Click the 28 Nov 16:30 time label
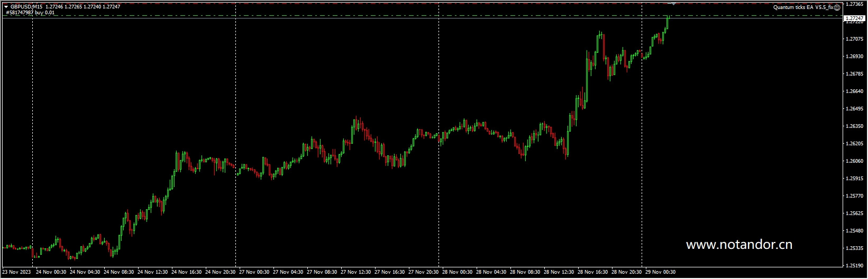 click(593, 273)
